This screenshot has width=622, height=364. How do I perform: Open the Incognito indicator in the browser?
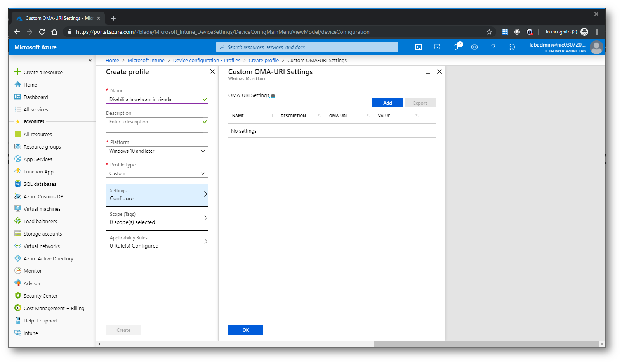point(566,32)
